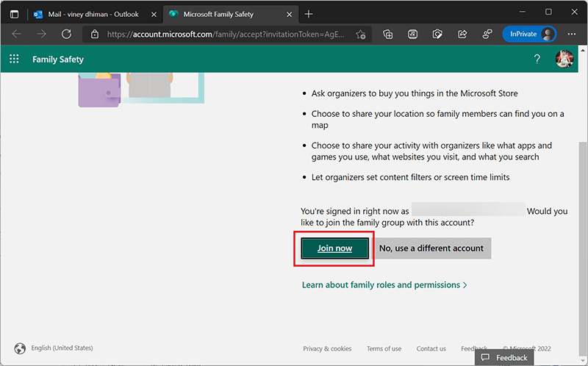Click the page vertical scrollbar thumb
Viewport: 588px width, 366px height.
(583, 248)
